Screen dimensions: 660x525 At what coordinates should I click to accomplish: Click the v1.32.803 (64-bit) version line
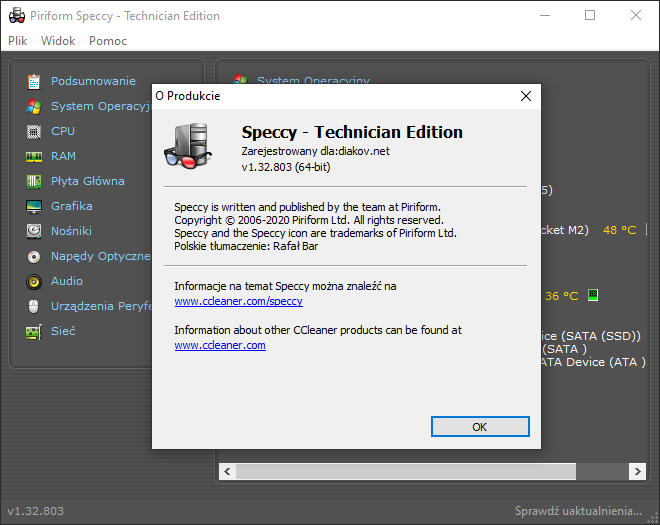(x=286, y=167)
